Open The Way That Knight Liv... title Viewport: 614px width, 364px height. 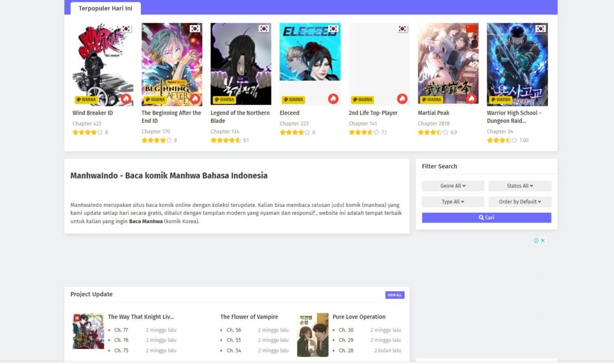click(141, 317)
